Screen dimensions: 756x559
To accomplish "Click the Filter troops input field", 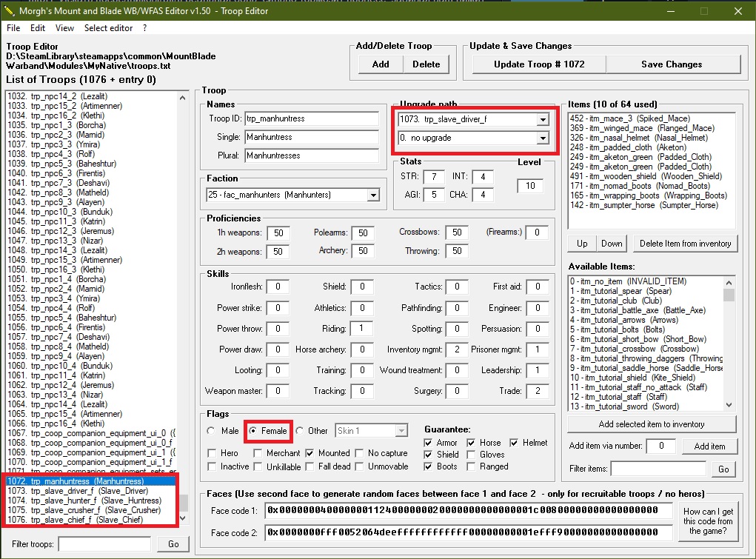I will coord(104,544).
